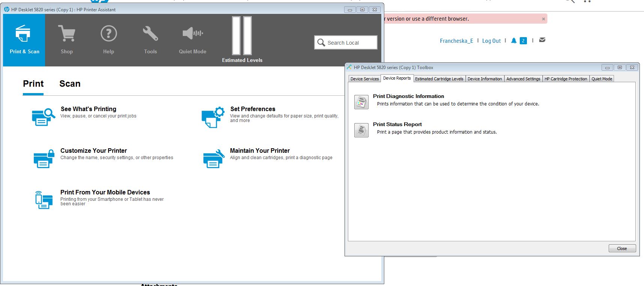Click the See What's Printing icon
The width and height of the screenshot is (644, 286).
click(43, 117)
